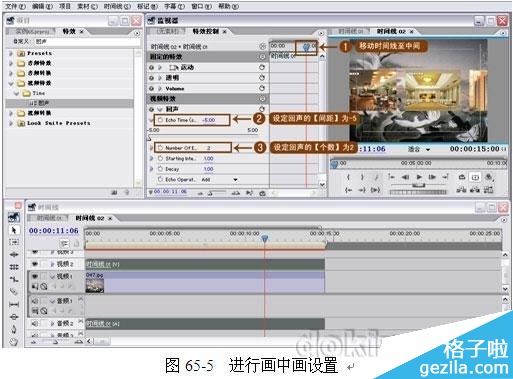Screen dimensions: 513x379
Task: Toggle the 回声 effect on/off
Action: click(x=152, y=109)
